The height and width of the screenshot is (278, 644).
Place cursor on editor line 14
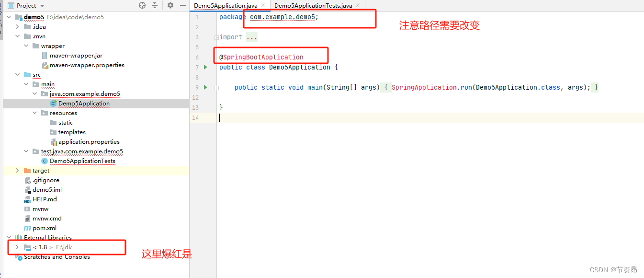click(430, 117)
